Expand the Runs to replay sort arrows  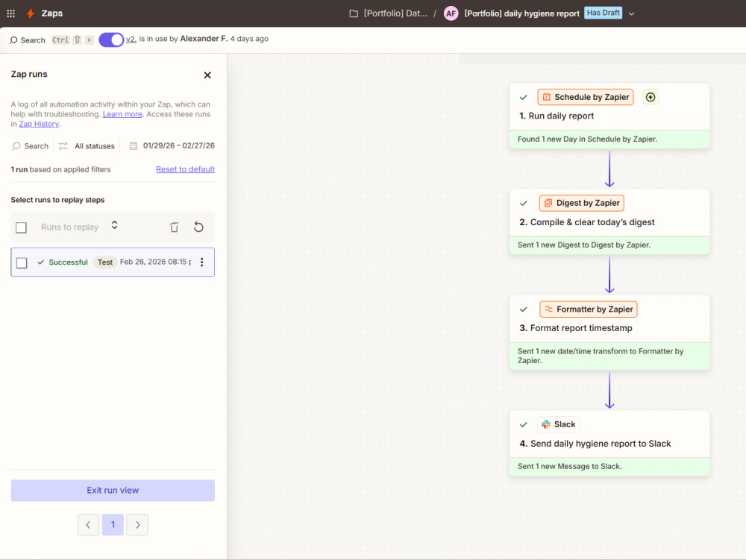click(x=114, y=225)
